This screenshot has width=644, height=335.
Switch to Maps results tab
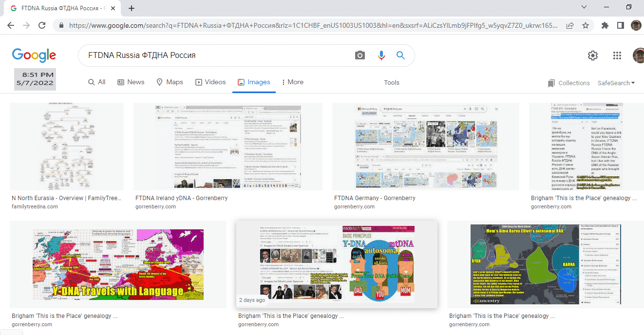(170, 82)
